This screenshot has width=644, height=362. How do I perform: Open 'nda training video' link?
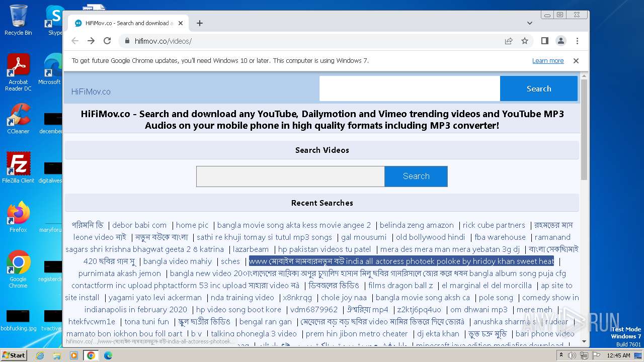tap(243, 298)
